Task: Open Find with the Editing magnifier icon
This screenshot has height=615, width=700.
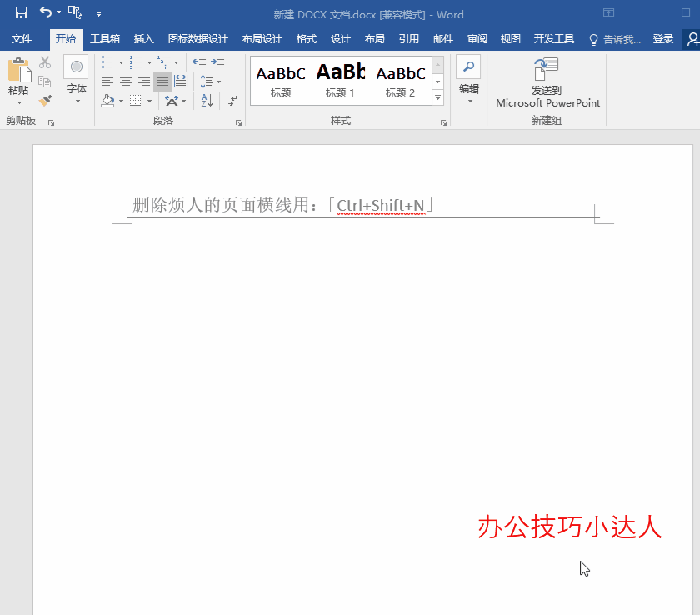Action: (x=467, y=67)
